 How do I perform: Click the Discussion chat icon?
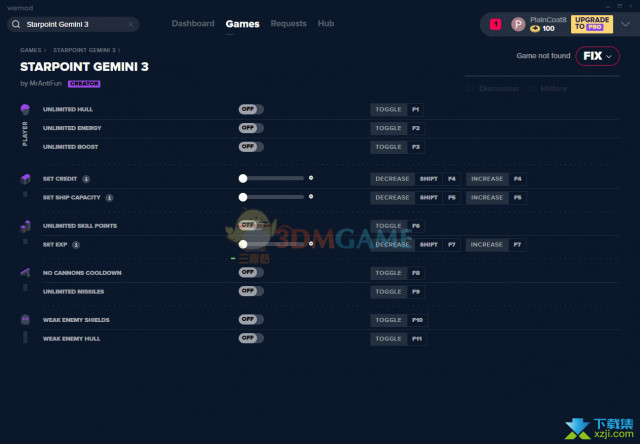(469, 88)
